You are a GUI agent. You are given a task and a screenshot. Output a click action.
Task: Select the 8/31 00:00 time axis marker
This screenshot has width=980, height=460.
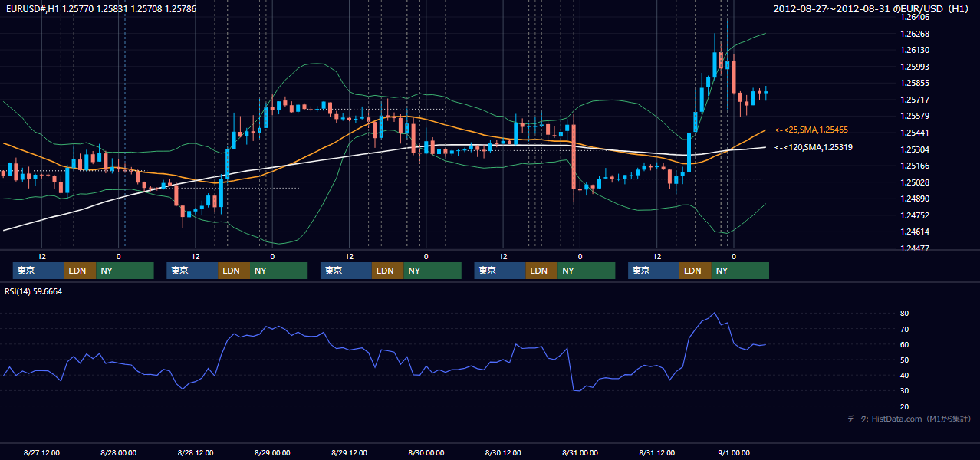pos(580,452)
